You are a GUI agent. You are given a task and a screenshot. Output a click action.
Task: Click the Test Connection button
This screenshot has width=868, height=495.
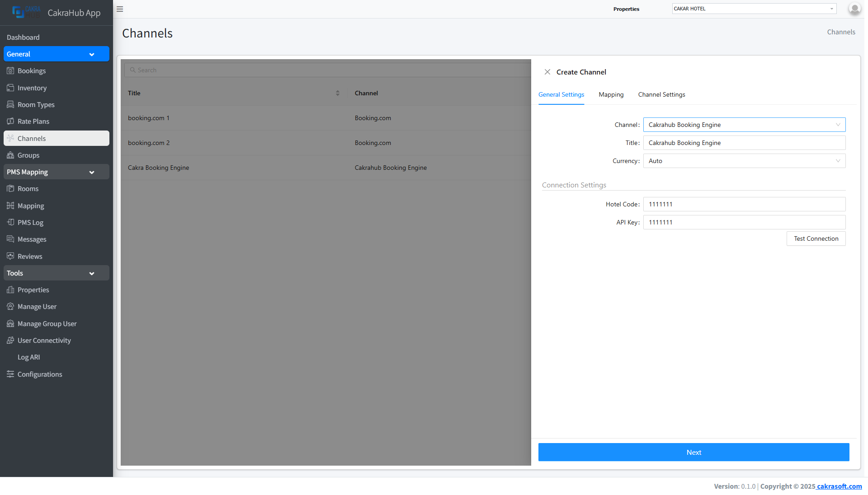[x=816, y=239]
